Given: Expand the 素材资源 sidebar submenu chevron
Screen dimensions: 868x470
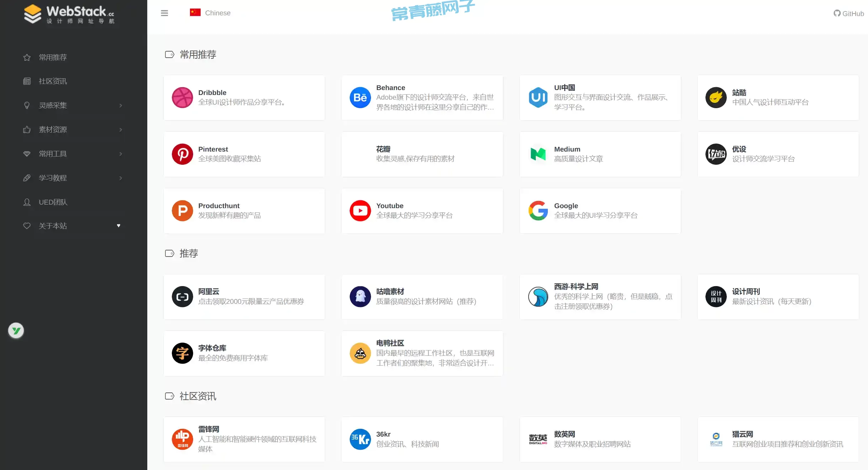Looking at the screenshot, I should point(121,130).
